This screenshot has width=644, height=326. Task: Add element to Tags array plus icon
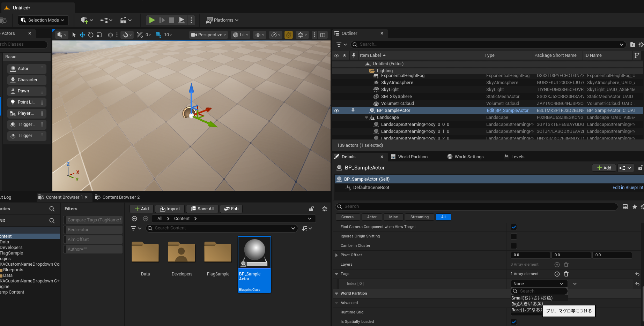[557, 274]
